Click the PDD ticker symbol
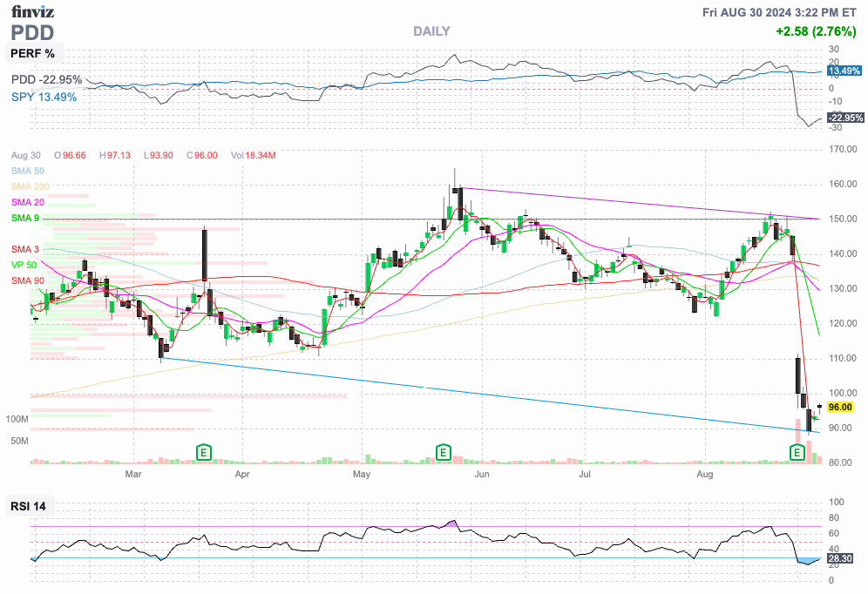Screen dimensions: 868x594 [x=32, y=32]
